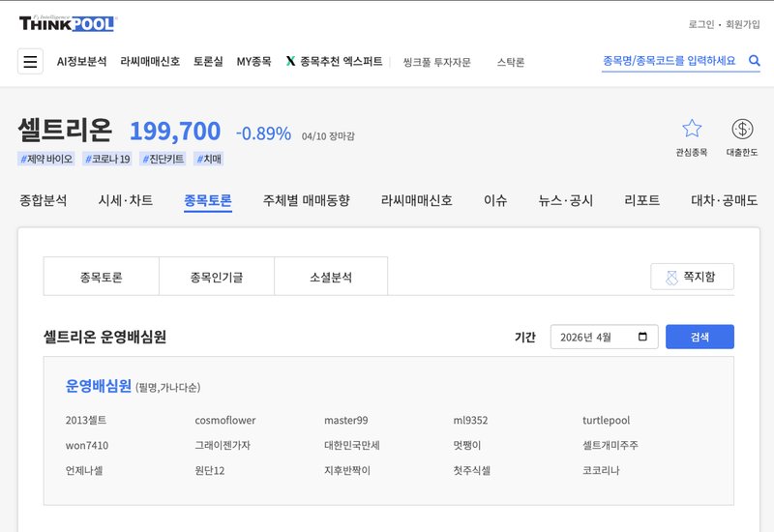Click juror name 그래이젠가자
This screenshot has width=774, height=532.
pyautogui.click(x=223, y=445)
